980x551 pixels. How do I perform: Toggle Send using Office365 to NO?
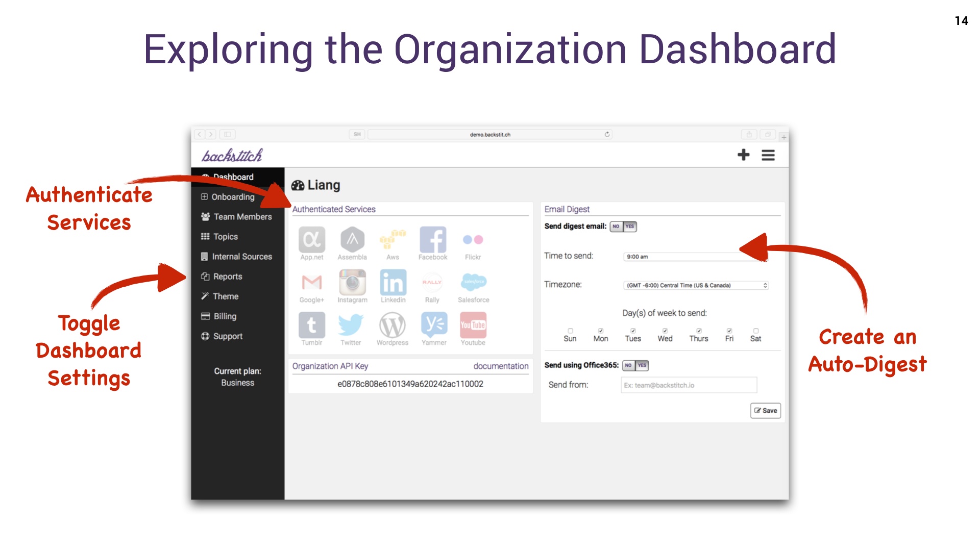click(629, 365)
